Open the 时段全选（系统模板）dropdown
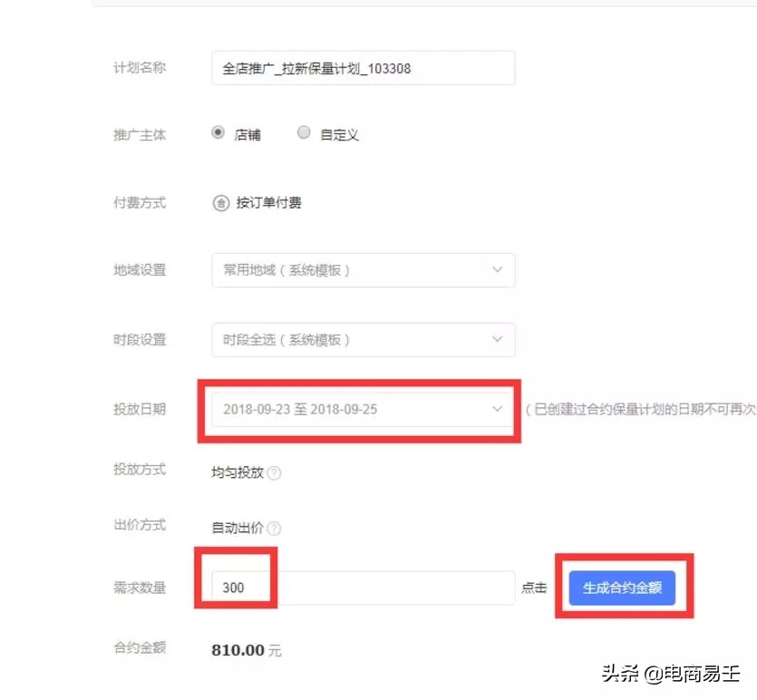 363,339
